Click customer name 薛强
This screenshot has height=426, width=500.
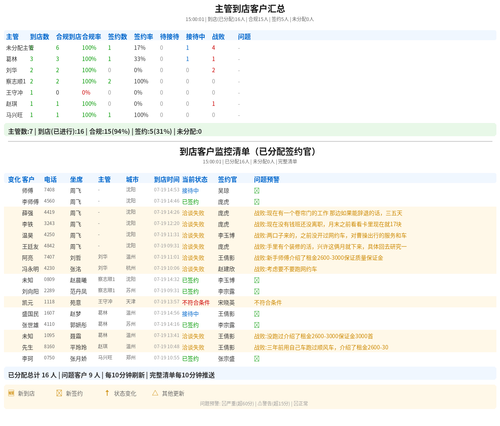coord(27,213)
